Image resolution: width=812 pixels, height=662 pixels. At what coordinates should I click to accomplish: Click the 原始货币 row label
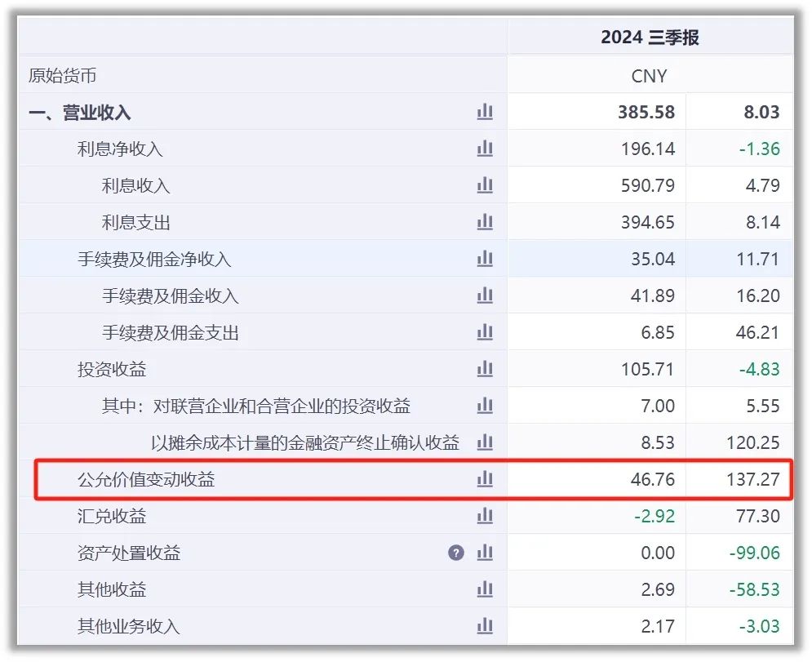click(x=62, y=76)
